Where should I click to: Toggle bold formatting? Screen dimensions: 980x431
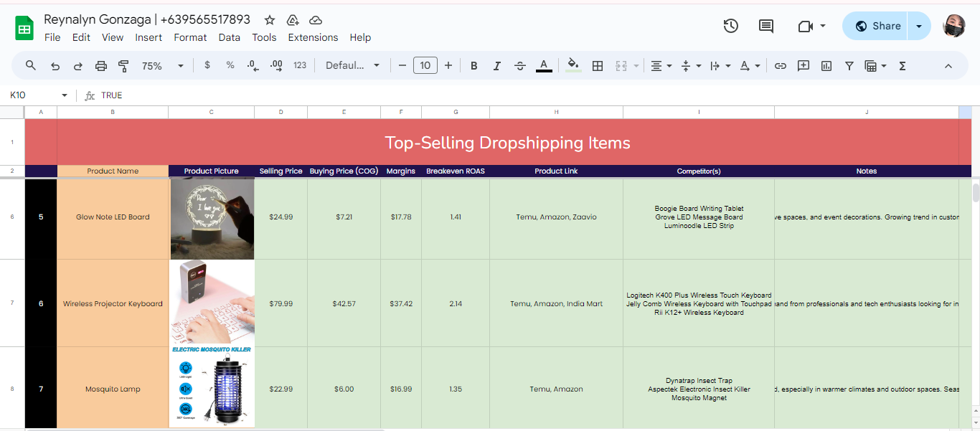(x=474, y=66)
